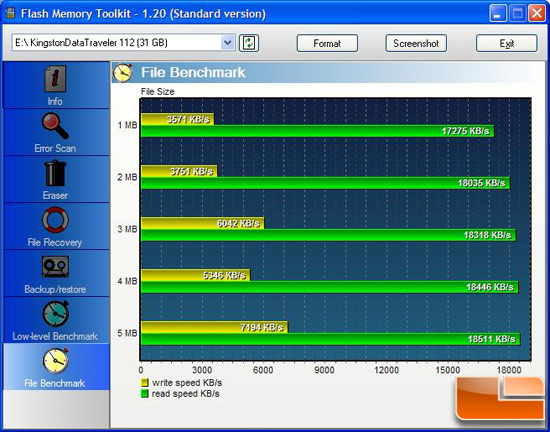This screenshot has width=550, height=432.
Task: Open the Eraser trash can tool
Action: tap(55, 173)
